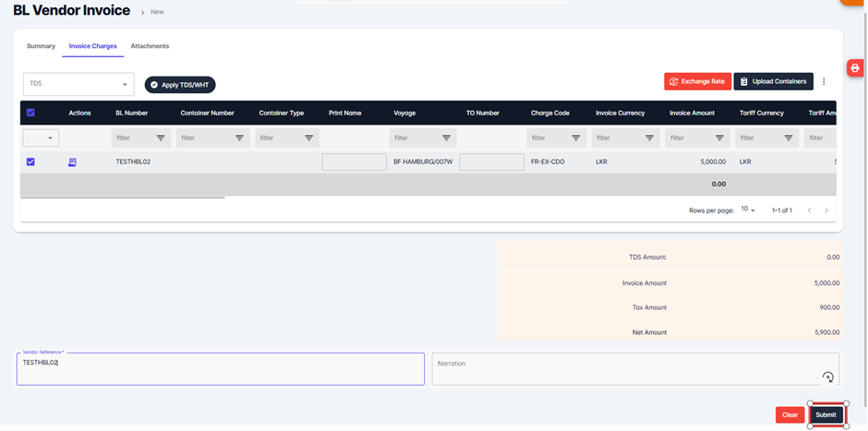Click the filter icon under Charge Code
The width and height of the screenshot is (868, 431).
[x=575, y=138]
